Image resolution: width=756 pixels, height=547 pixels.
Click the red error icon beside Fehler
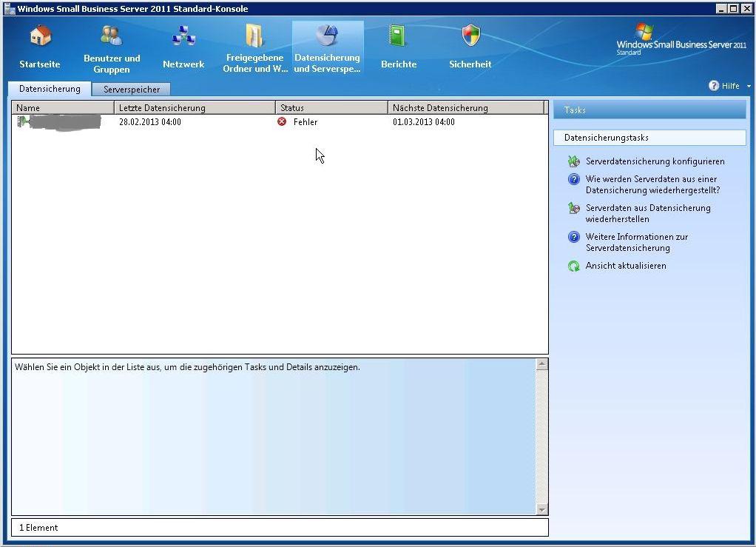click(282, 121)
